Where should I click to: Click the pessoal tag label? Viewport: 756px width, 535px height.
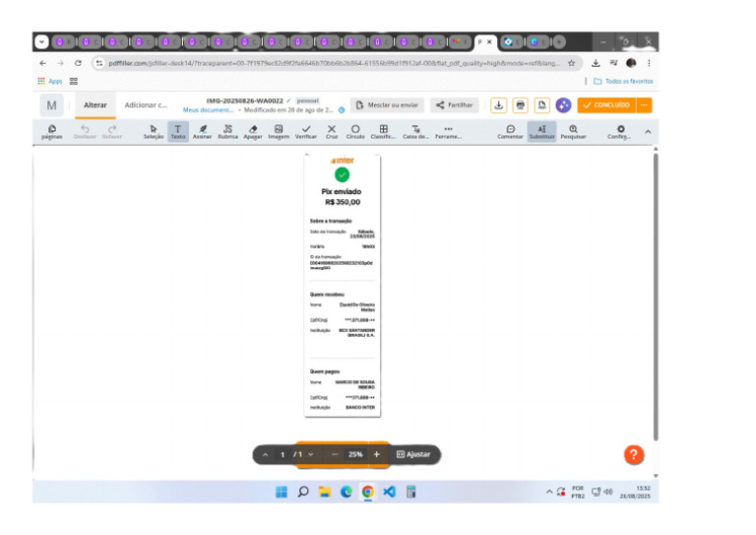(x=307, y=100)
